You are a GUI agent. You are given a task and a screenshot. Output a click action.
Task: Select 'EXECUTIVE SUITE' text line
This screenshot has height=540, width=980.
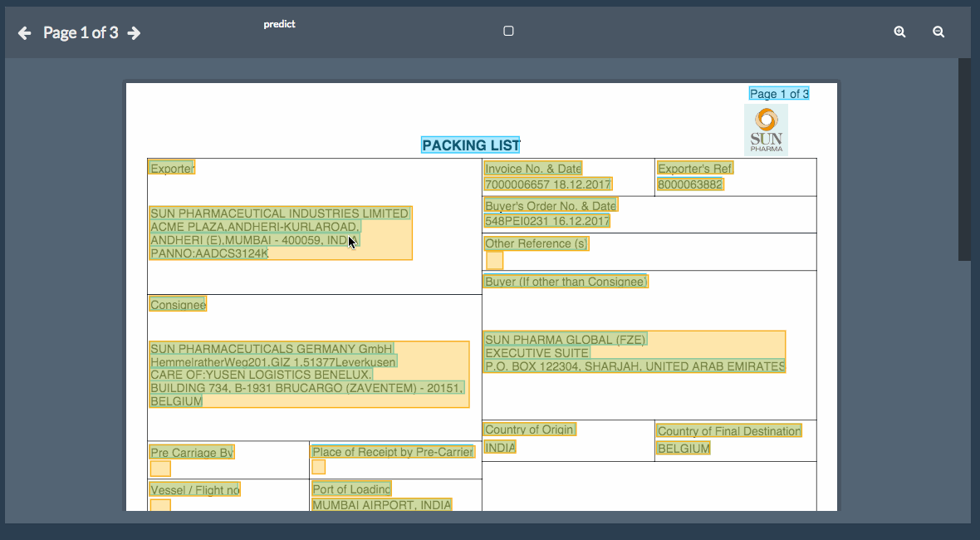537,353
